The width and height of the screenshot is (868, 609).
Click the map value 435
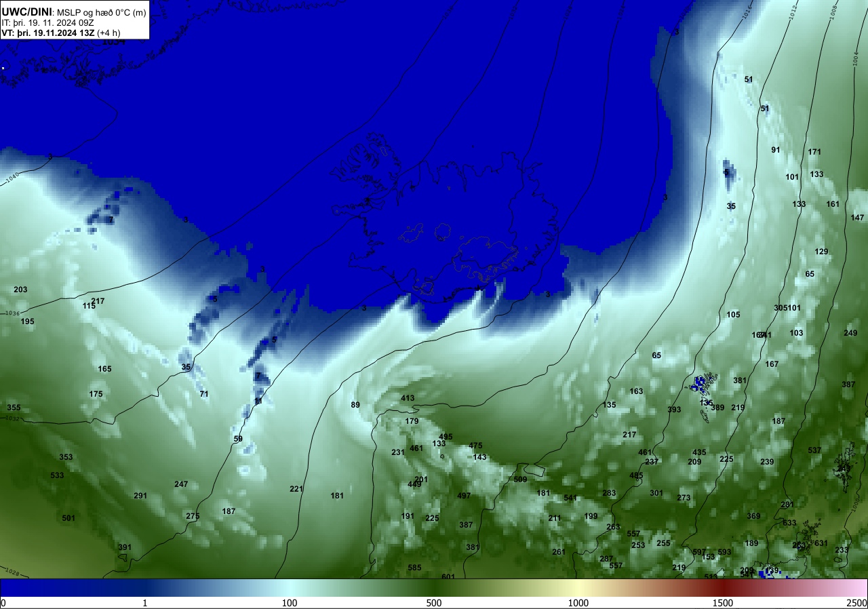coord(699,452)
